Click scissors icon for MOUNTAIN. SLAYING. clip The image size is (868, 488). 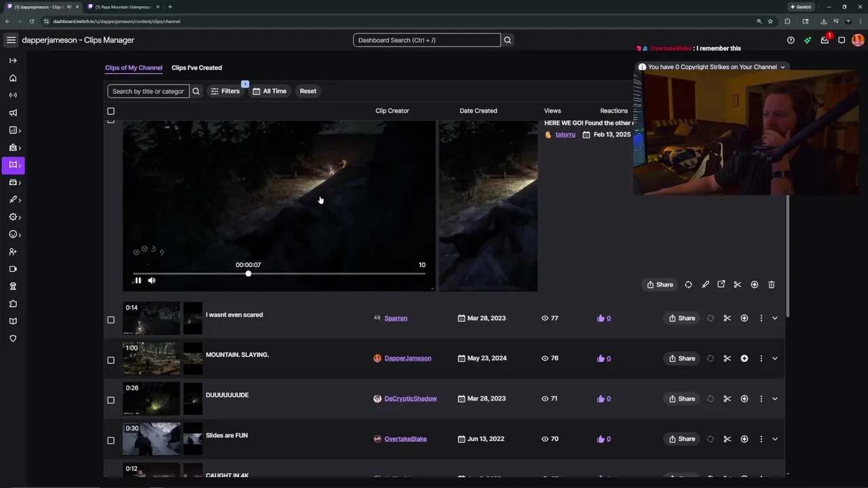tap(727, 359)
